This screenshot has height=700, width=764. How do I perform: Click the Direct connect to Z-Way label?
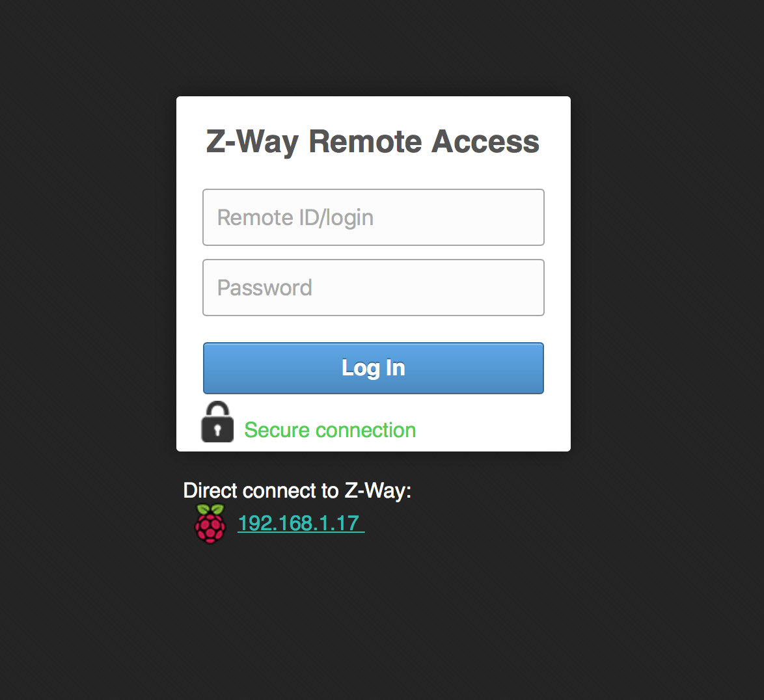pos(297,490)
